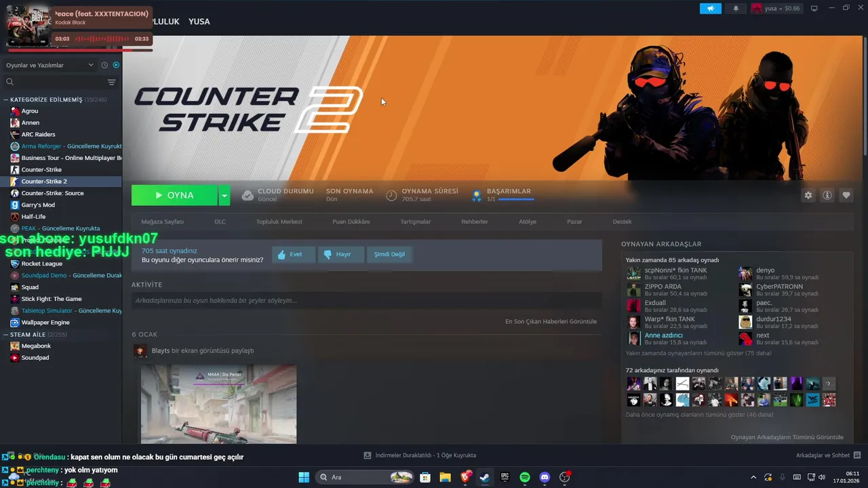Open Blayts' shared screenshot thumbnail
868x488 pixels.
[218, 404]
